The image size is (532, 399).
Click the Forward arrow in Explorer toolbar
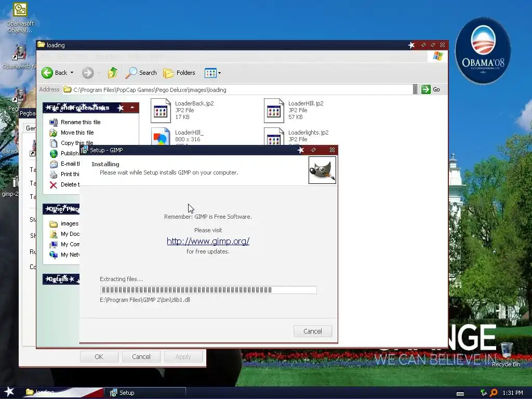[87, 73]
